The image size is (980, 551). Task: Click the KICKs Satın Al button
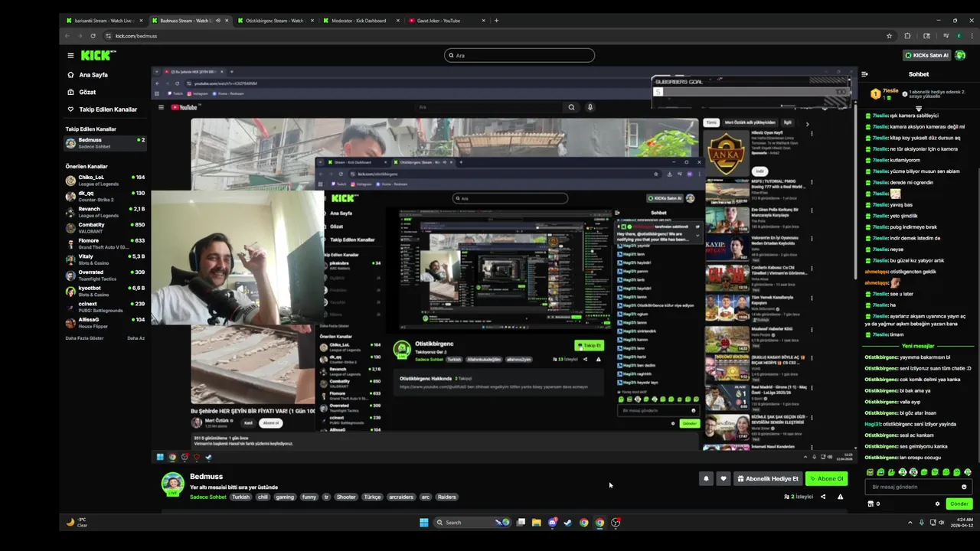point(926,55)
